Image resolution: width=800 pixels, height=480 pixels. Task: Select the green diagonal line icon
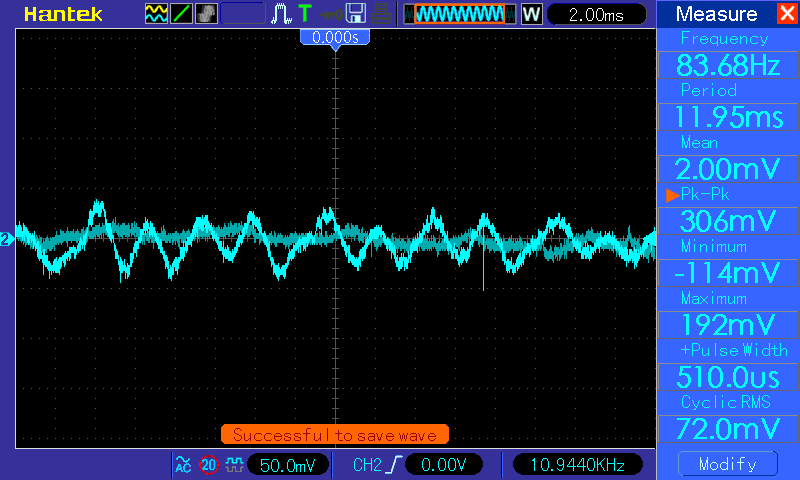pyautogui.click(x=181, y=14)
